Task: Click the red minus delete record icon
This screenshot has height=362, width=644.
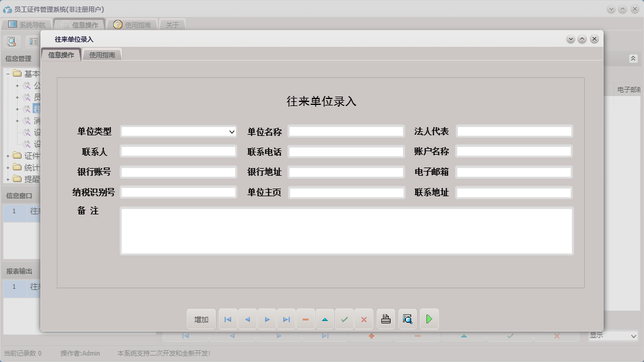Action: 306,319
